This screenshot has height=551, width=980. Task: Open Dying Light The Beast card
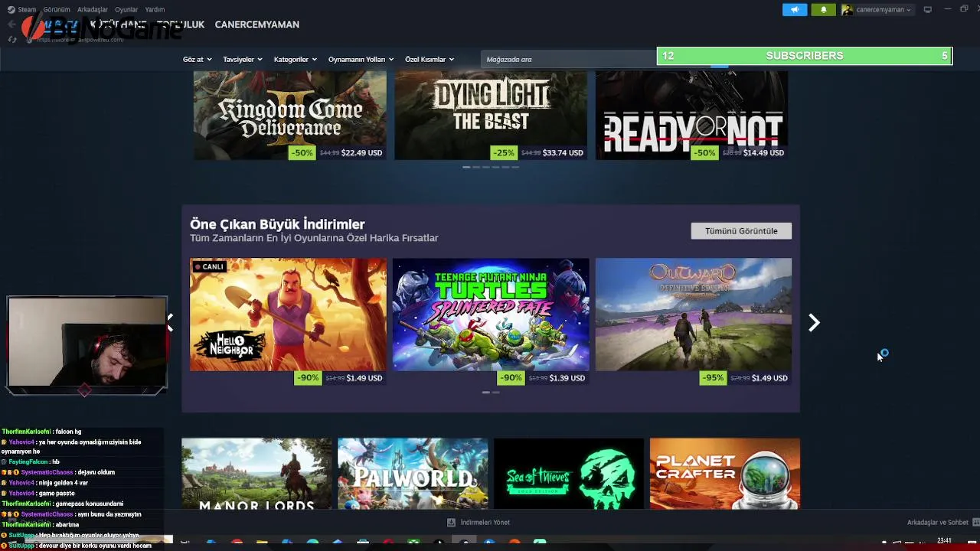pos(491,115)
